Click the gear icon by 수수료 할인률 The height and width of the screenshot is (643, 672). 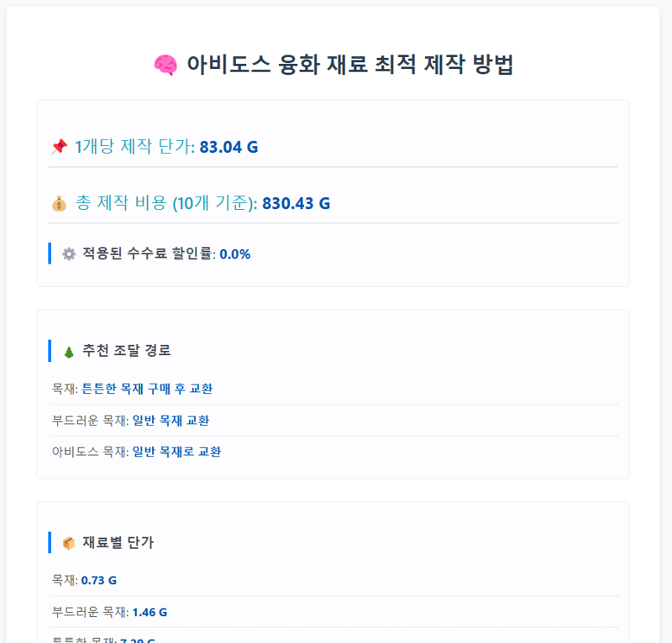(69, 254)
